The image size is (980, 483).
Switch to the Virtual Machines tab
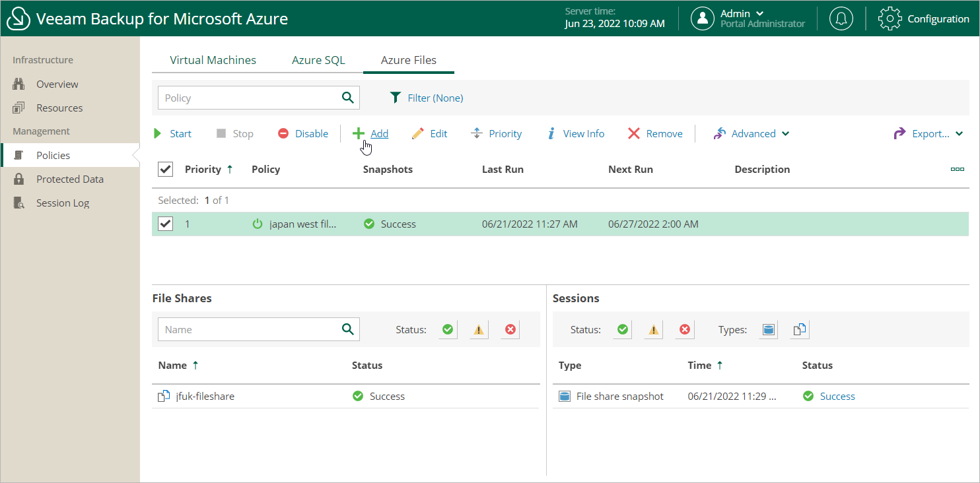213,60
